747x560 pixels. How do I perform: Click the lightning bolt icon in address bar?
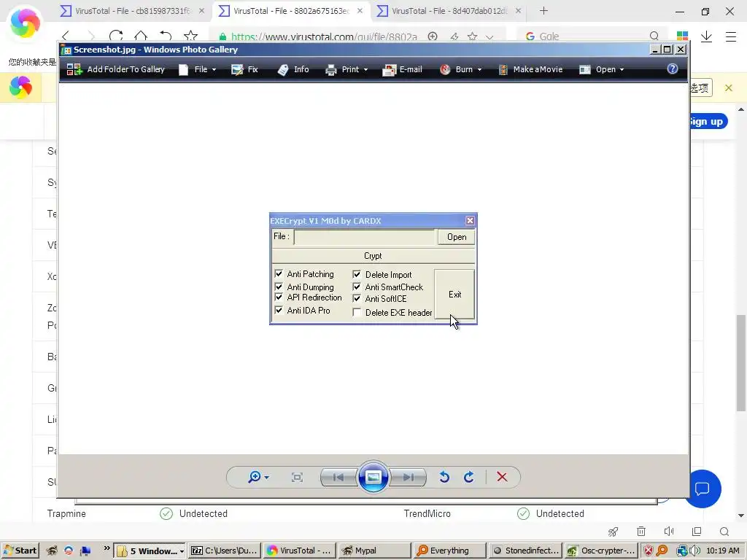pos(454,36)
